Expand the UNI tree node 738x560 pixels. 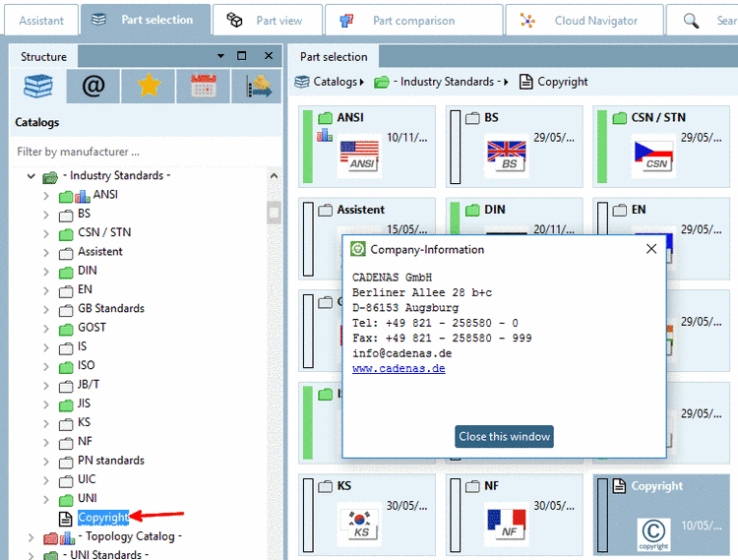coord(46,499)
